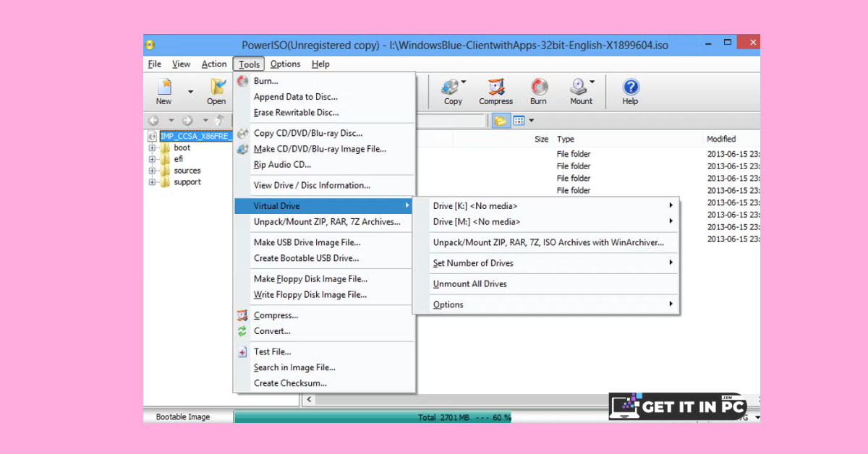Choose Rip Audio CD...
This screenshot has height=454, width=868.
point(324,165)
